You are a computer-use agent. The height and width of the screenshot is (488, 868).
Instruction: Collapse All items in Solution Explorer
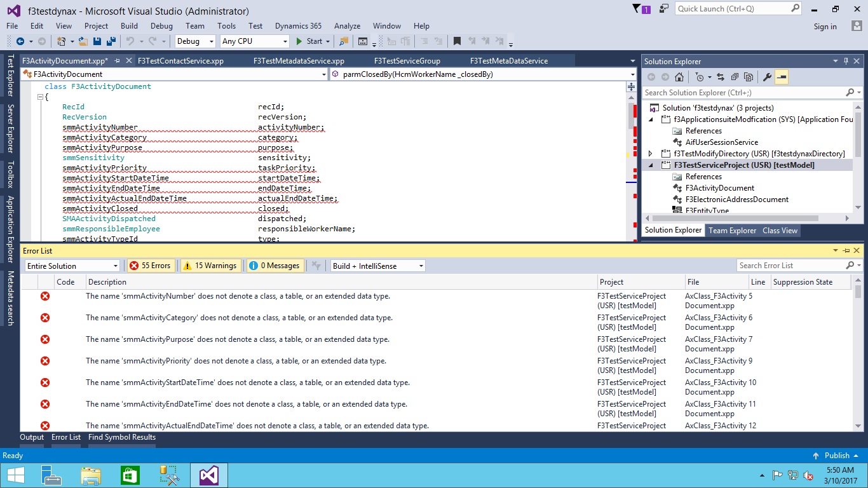[x=735, y=77]
